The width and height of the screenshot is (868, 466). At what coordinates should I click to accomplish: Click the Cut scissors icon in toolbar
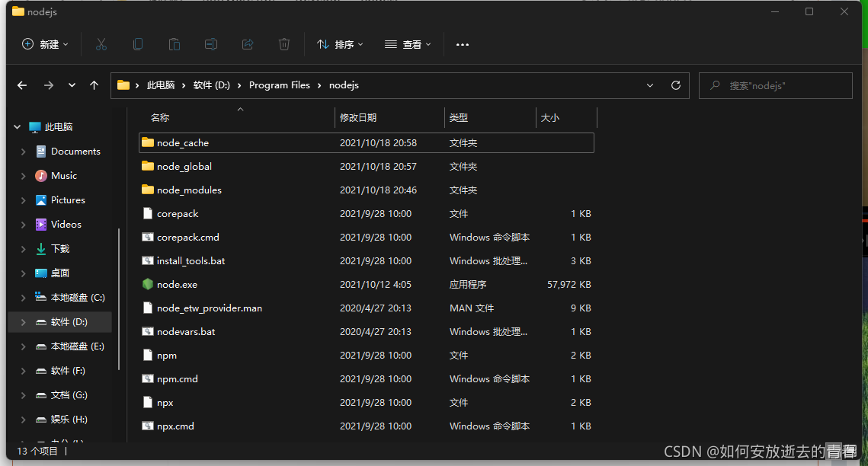(x=101, y=44)
